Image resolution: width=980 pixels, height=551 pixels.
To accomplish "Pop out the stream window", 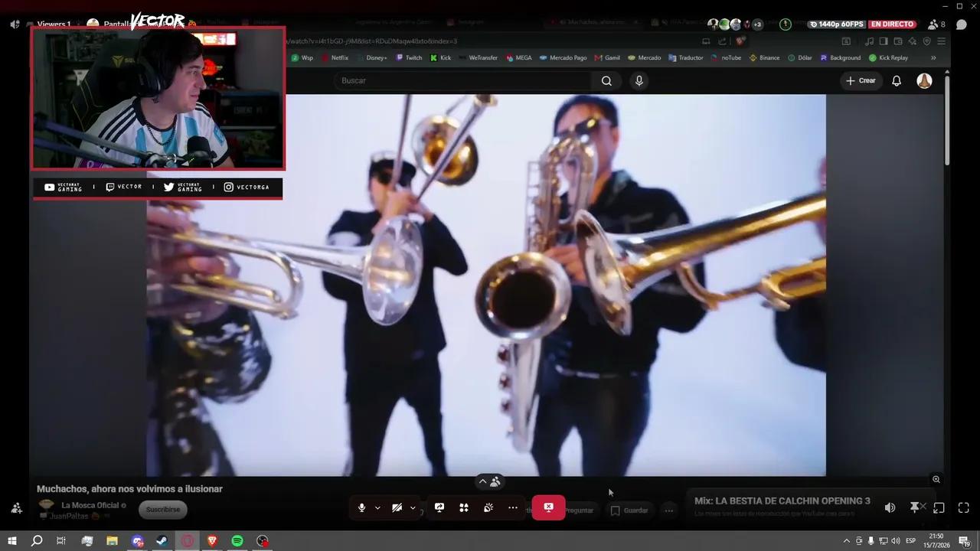I will pyautogui.click(x=939, y=507).
